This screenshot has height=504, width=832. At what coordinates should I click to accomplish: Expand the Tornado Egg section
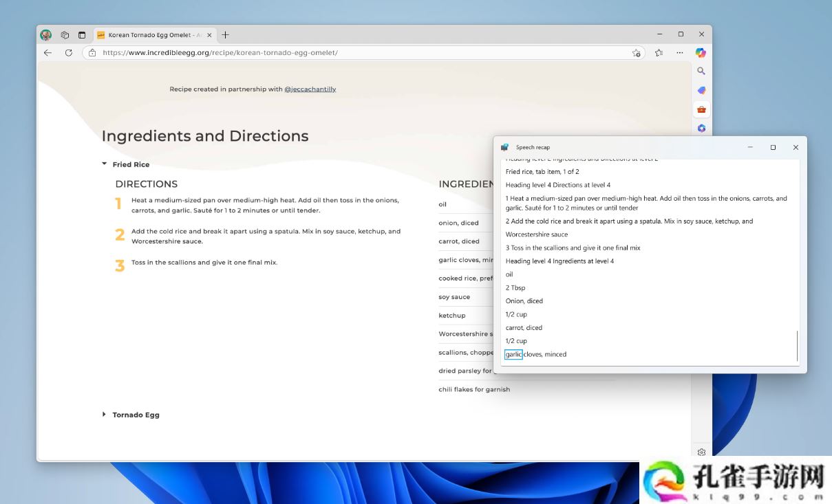[x=131, y=415]
